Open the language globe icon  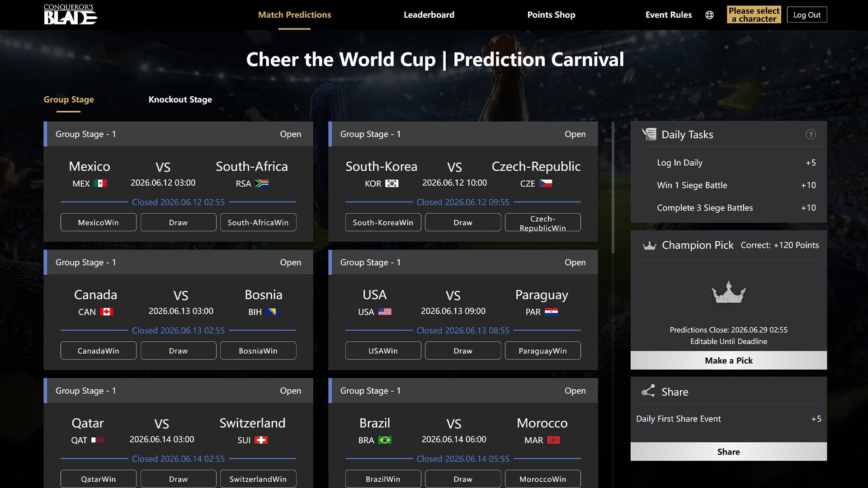709,15
